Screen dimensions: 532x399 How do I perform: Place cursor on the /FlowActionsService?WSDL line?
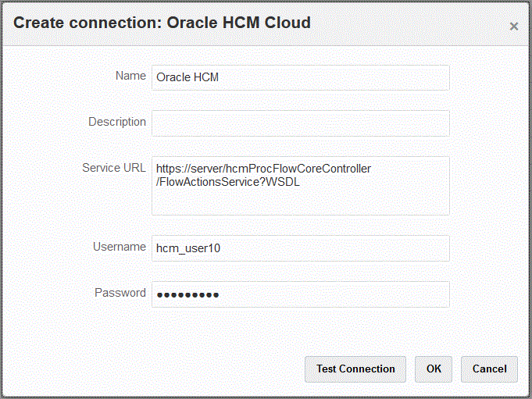click(x=227, y=183)
